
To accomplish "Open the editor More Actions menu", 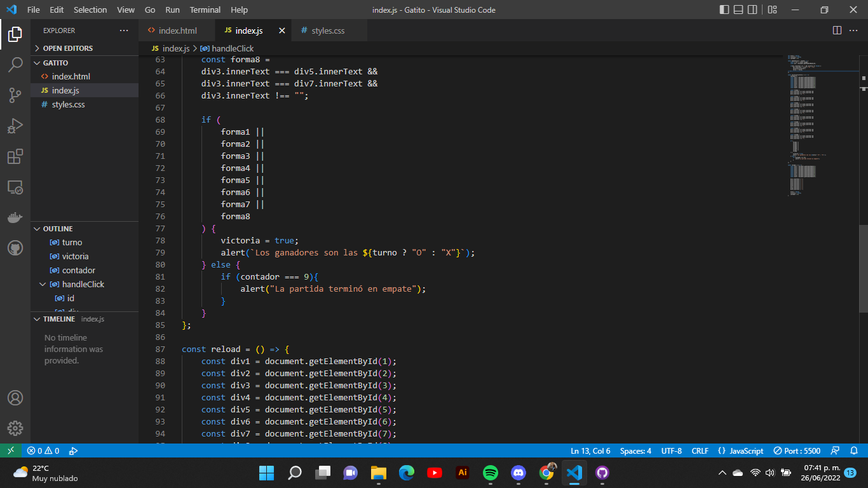I will (x=853, y=30).
